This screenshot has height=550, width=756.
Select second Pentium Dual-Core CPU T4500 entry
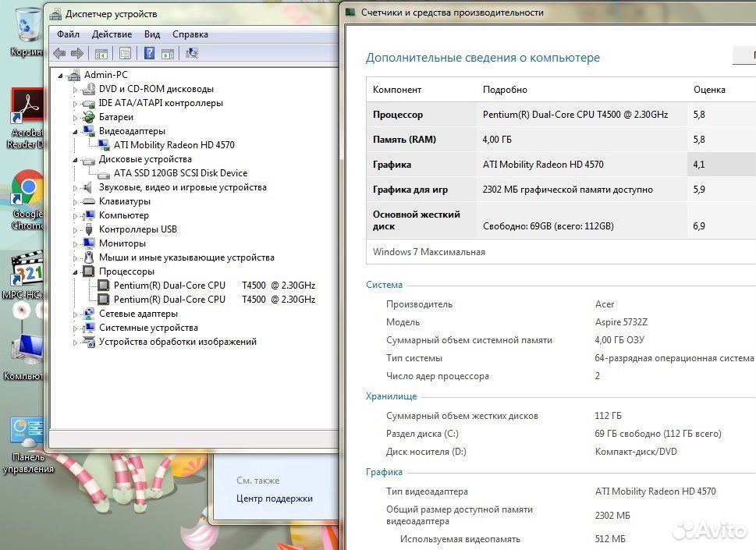pos(215,300)
